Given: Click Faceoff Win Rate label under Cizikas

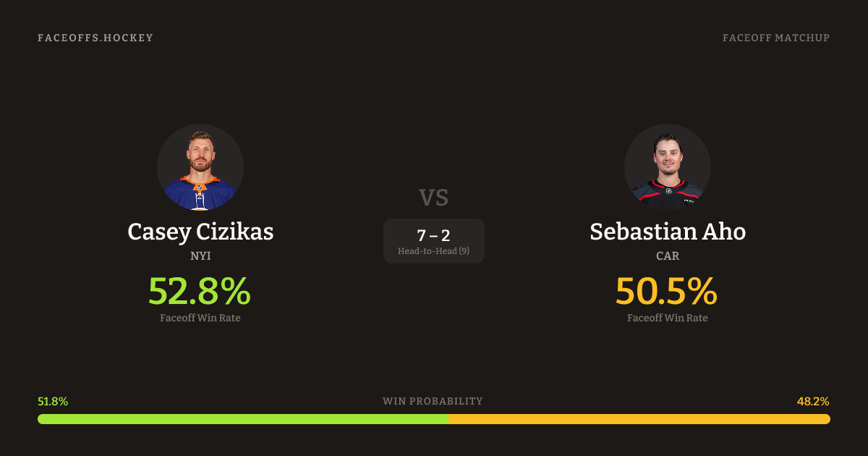Looking at the screenshot, I should click(200, 318).
